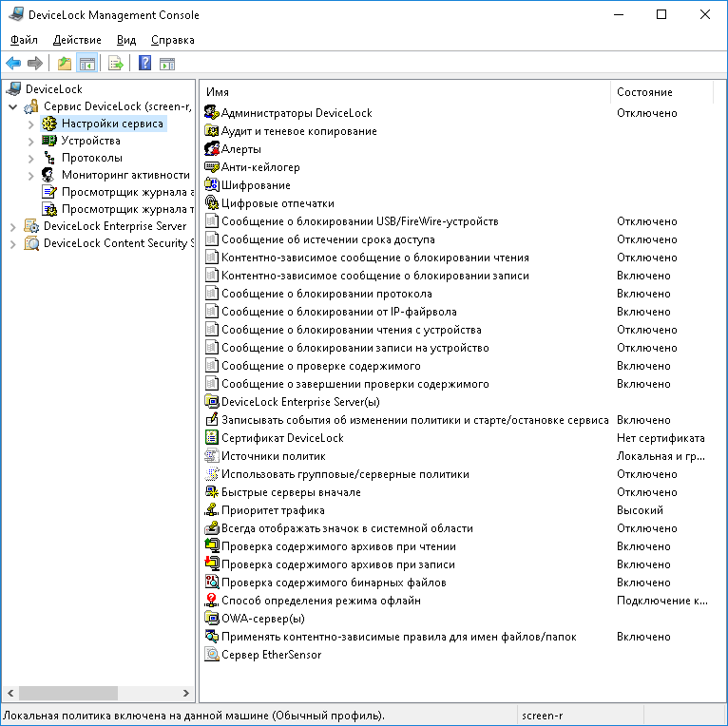Click the Шифрование icon
Image resolution: width=728 pixels, height=726 pixels.
(212, 184)
